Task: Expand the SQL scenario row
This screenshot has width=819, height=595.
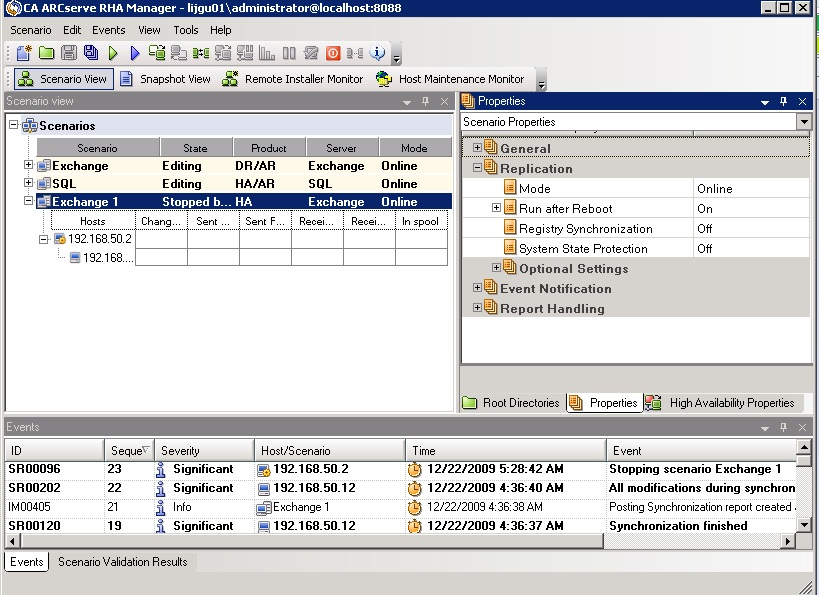Action: (x=28, y=184)
